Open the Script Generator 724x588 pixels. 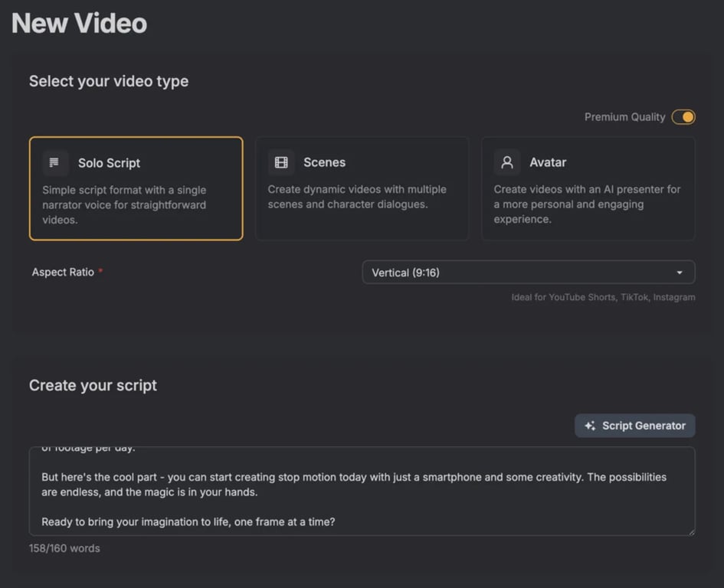[635, 426]
